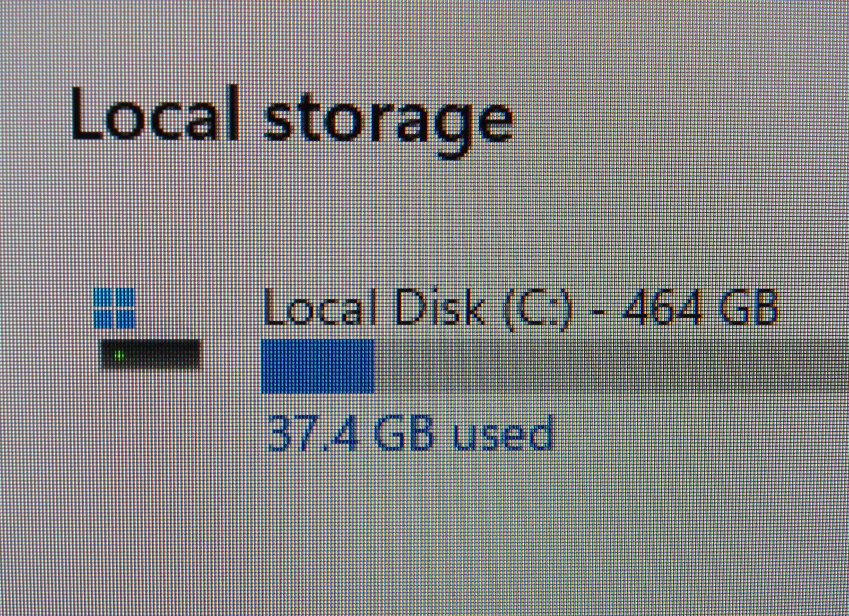Click the 'Local storage' heading
The width and height of the screenshot is (849, 616).
coord(292,120)
